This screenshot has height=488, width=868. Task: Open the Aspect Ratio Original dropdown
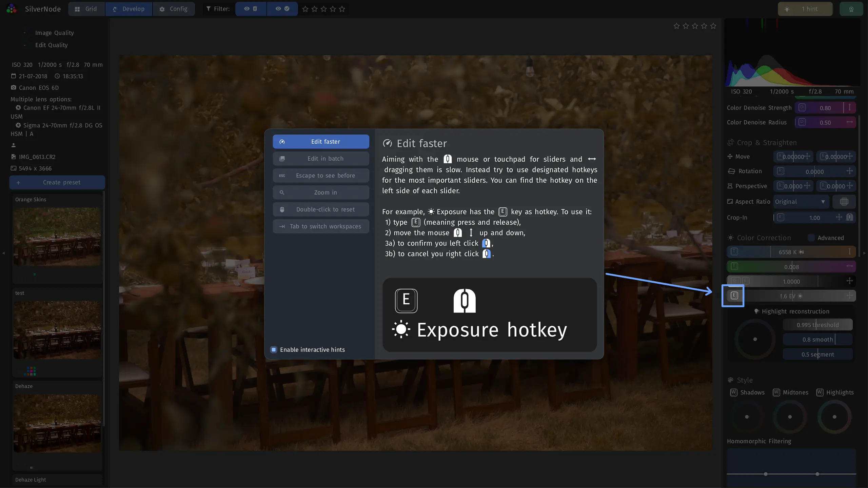(x=801, y=202)
